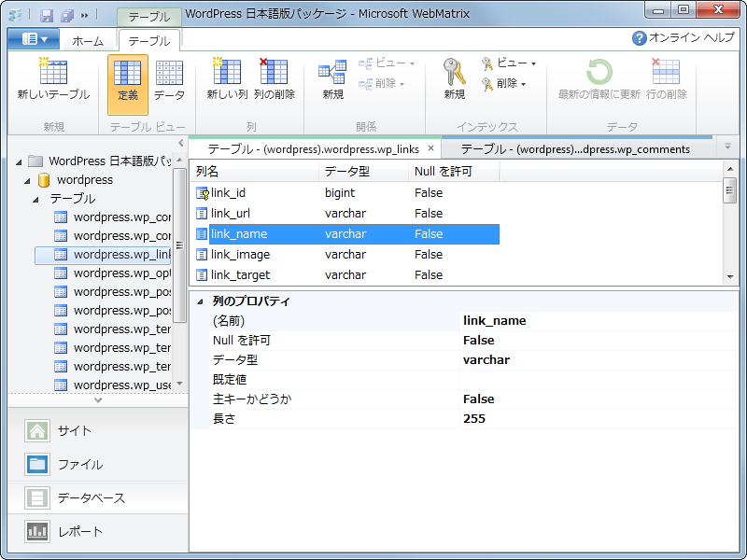Open オンライン ヘルプ link
Viewport: 747px width, 560px height.
[x=684, y=37]
